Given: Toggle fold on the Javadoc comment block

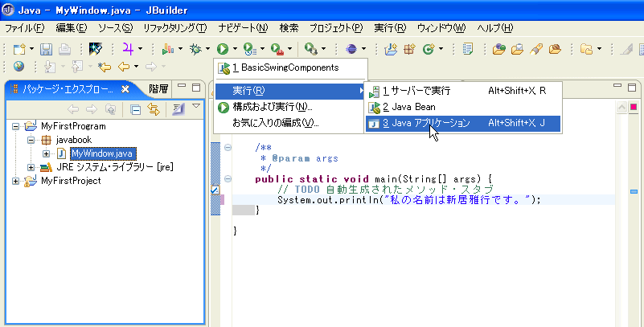Looking at the screenshot, I should pyautogui.click(x=229, y=147).
